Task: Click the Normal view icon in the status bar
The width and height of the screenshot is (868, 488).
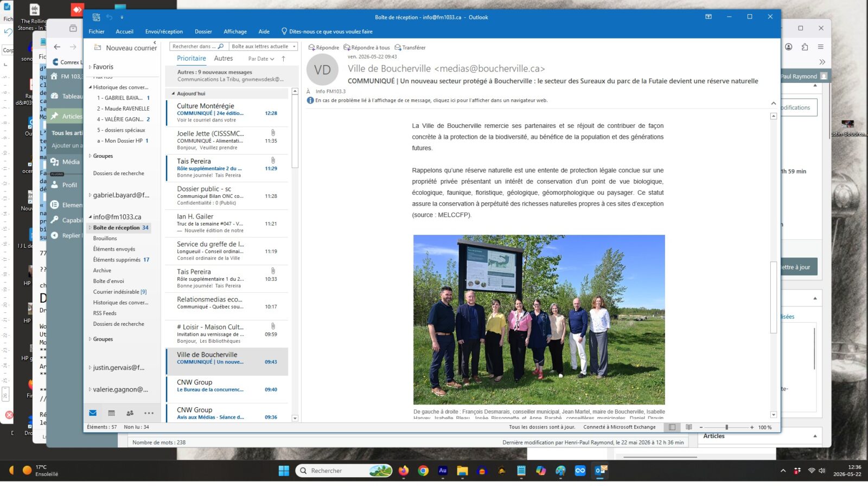Action: pos(672,427)
